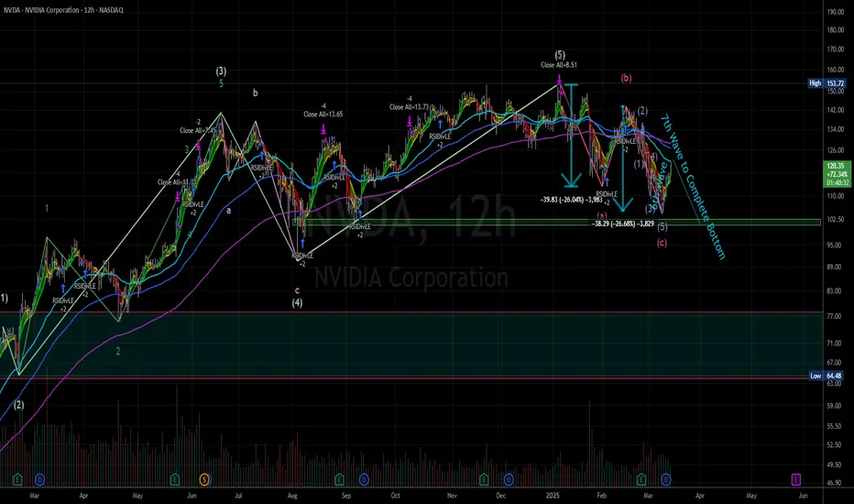Click the High 153.72 price label
This screenshot has width=854, height=504.
point(827,83)
